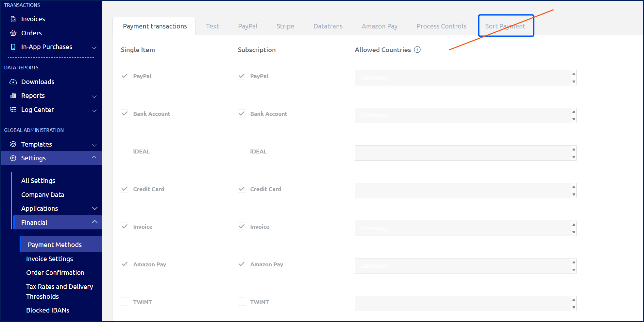Click the Subscription heading
644x322 pixels.
[x=257, y=50]
